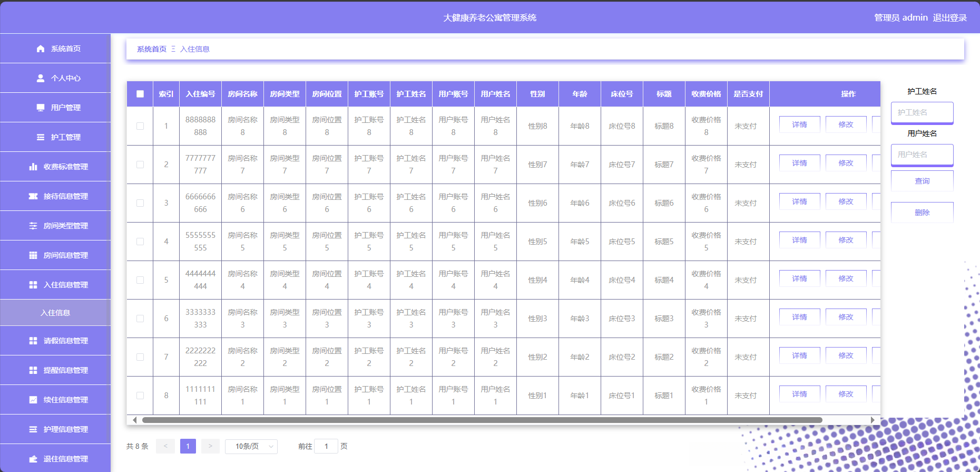The width and height of the screenshot is (980, 472).
Task: Open 续住信息管理 in the sidebar
Action: (x=55, y=400)
